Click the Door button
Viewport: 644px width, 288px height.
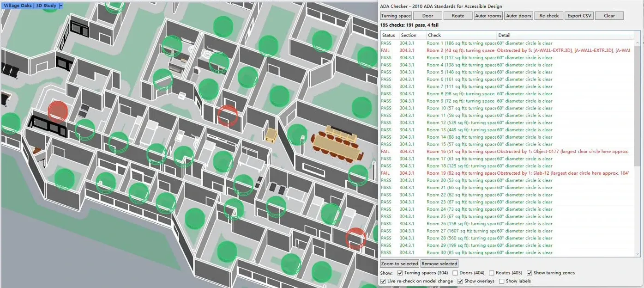427,16
